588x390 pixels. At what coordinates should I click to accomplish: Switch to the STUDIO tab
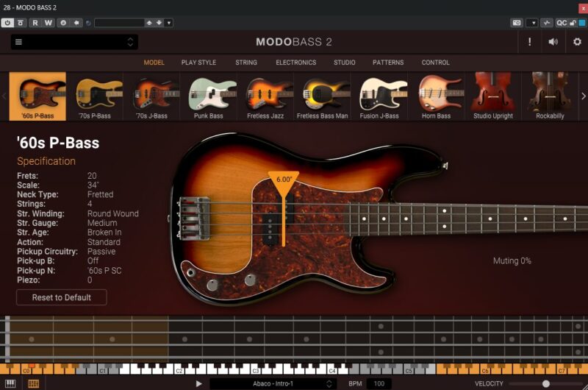coord(344,63)
